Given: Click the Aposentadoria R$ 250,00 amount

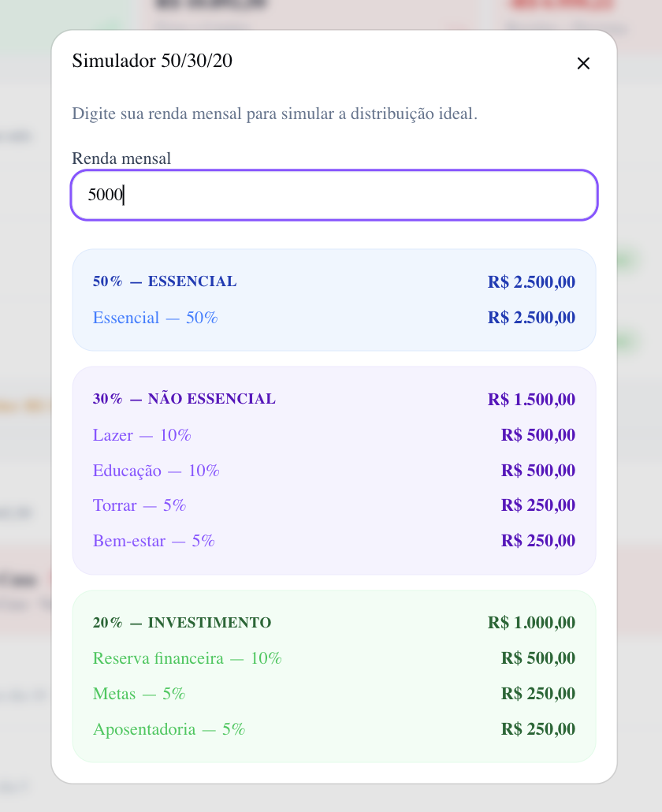Looking at the screenshot, I should tap(538, 729).
